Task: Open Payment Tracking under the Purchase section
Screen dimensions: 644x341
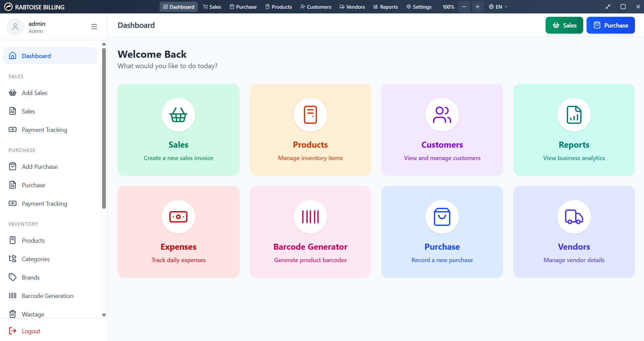Action: [x=50, y=203]
